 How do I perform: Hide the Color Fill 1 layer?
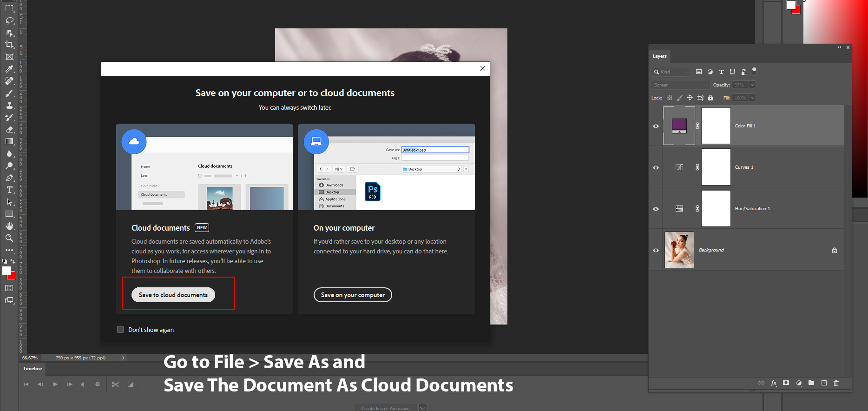[656, 126]
